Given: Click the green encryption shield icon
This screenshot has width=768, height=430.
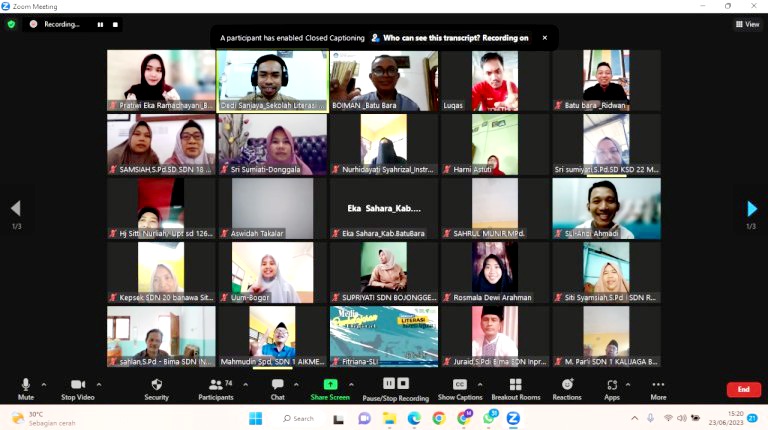Looking at the screenshot, I should [x=11, y=24].
